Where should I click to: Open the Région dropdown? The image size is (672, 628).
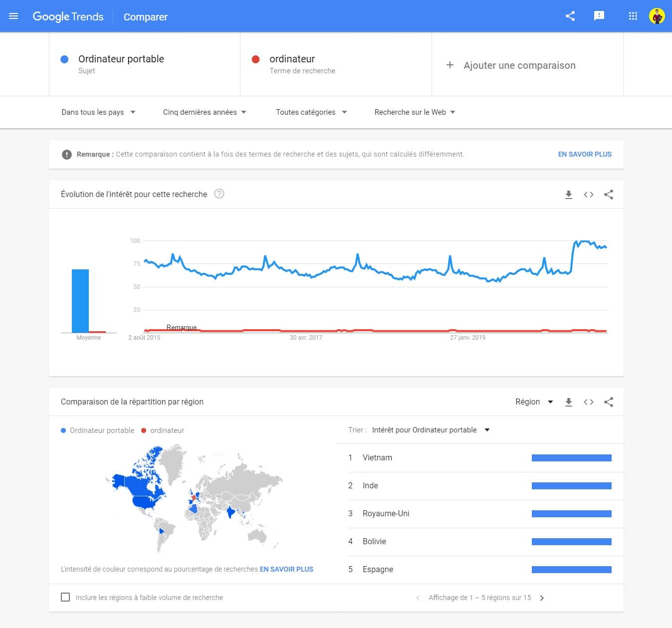pos(534,402)
